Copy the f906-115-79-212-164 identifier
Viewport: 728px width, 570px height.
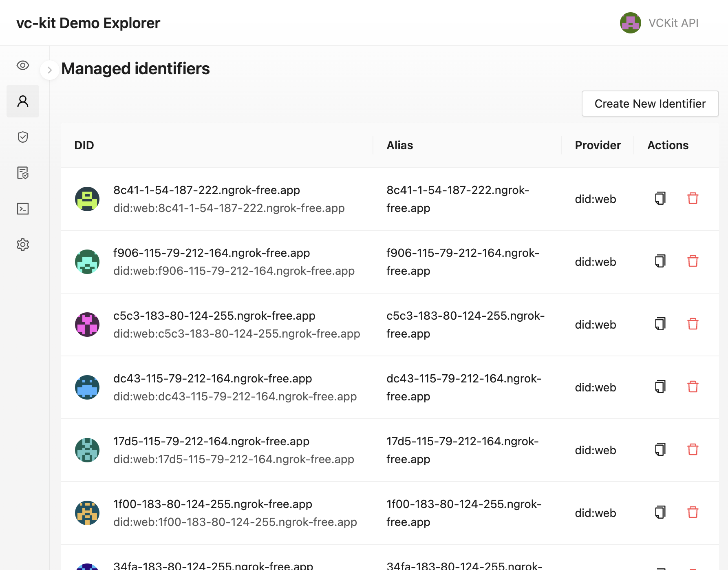pyautogui.click(x=660, y=261)
